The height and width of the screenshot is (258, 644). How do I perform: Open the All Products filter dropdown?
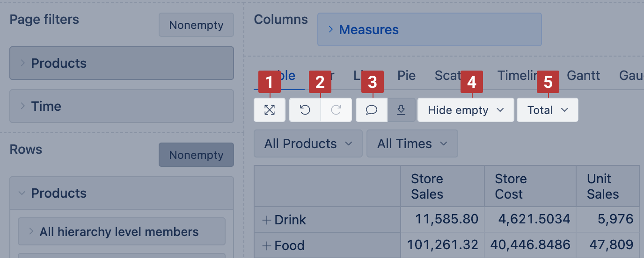click(308, 143)
